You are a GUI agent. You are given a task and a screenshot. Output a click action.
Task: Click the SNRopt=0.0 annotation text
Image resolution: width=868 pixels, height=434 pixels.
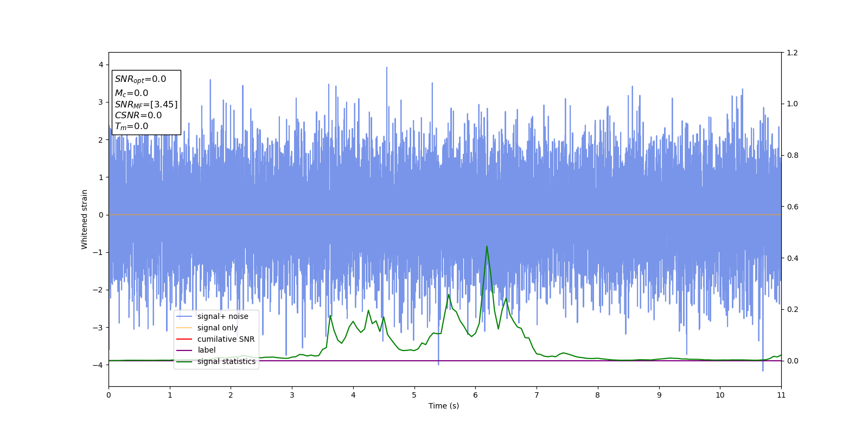pos(141,79)
